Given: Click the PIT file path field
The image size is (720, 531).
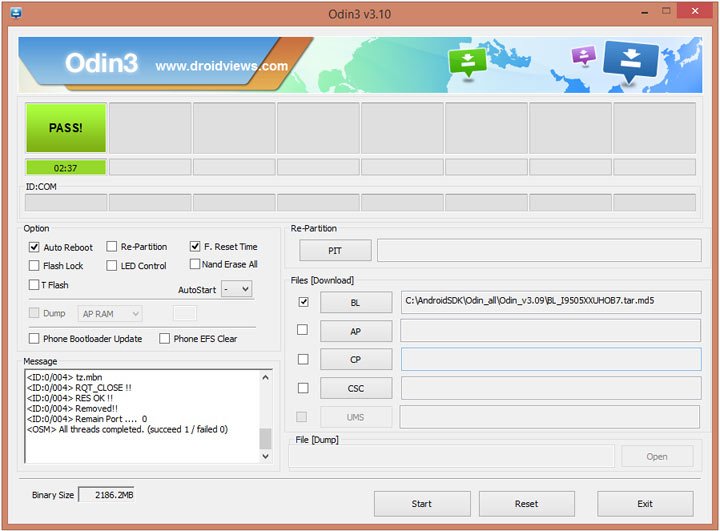Looking at the screenshot, I should click(540, 250).
